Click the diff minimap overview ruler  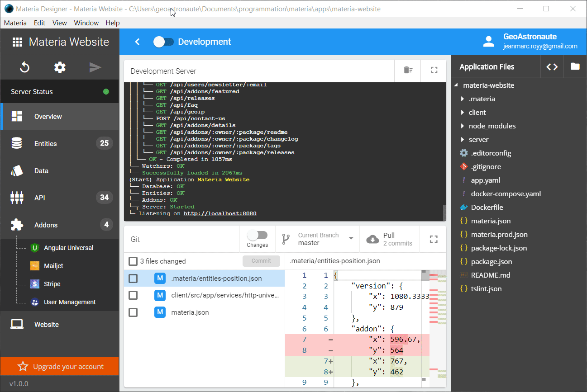[x=438, y=328]
